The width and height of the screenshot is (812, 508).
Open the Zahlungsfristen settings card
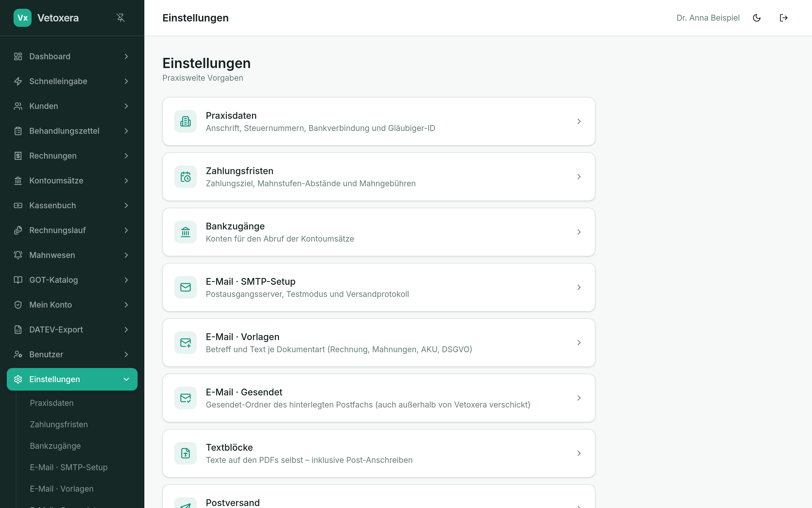[379, 177]
